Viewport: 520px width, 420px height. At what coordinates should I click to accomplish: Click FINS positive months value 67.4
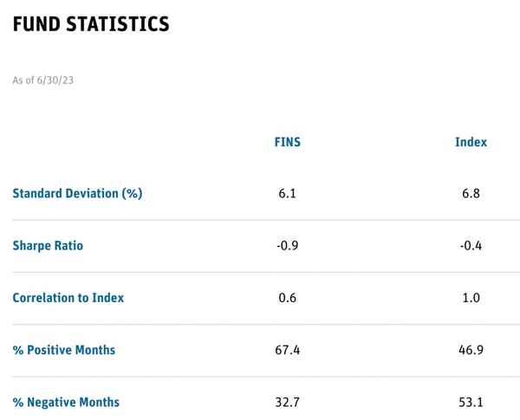point(287,350)
